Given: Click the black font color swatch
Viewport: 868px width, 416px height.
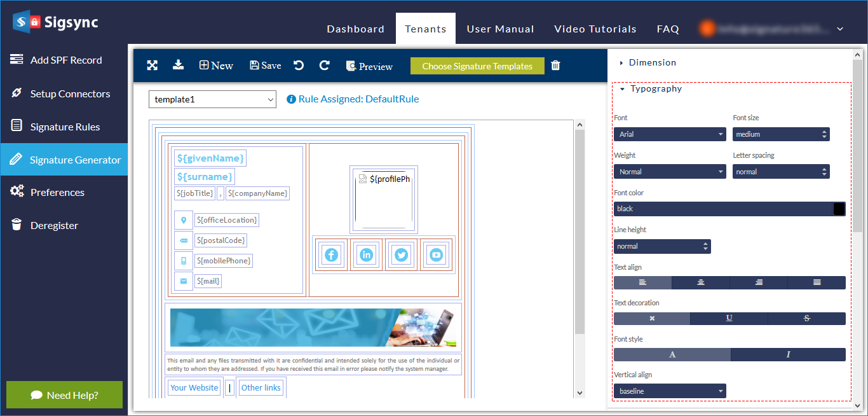Looking at the screenshot, I should click(x=839, y=209).
